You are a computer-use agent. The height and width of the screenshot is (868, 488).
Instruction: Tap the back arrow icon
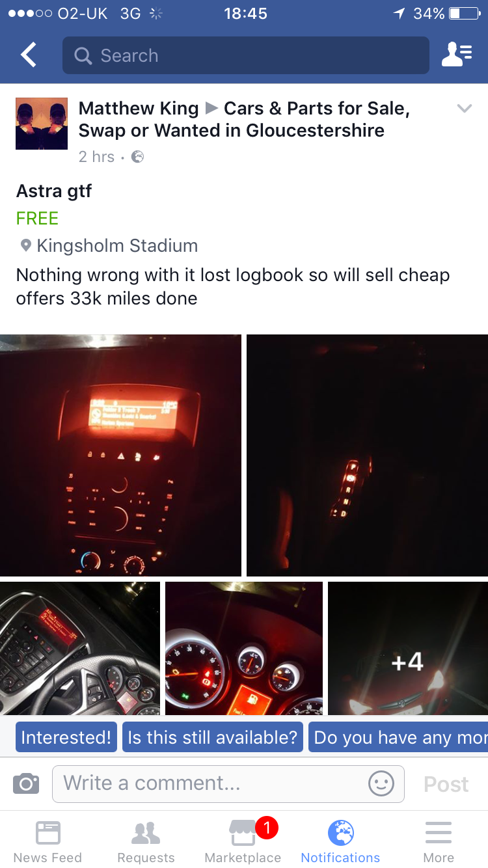click(x=29, y=55)
